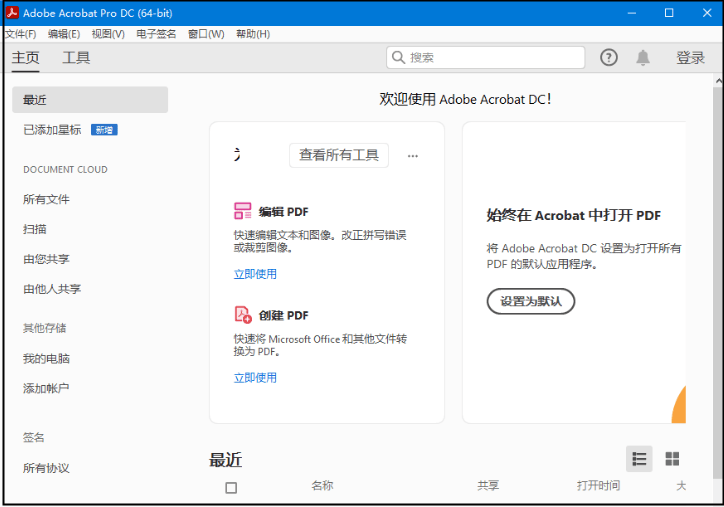Click the 设置为默认 button
The width and height of the screenshot is (724, 507).
click(x=531, y=301)
